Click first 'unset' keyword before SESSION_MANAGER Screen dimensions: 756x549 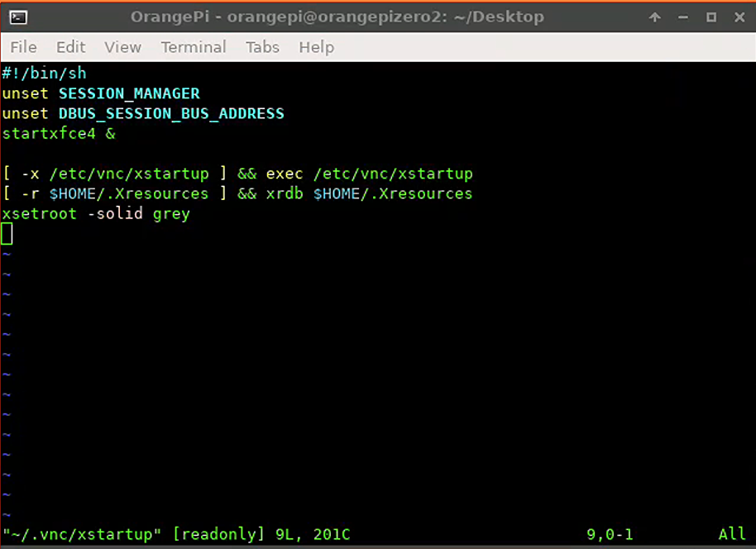tap(25, 93)
